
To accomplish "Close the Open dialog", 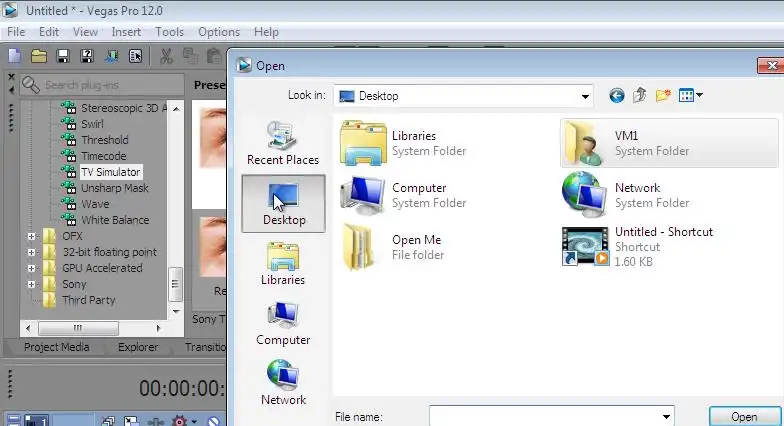I will coord(772,66).
